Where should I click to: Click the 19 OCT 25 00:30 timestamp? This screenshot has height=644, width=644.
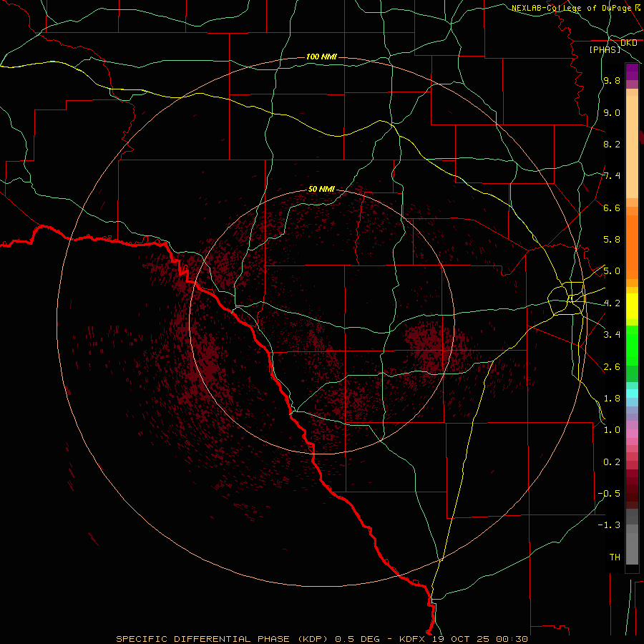point(479,639)
